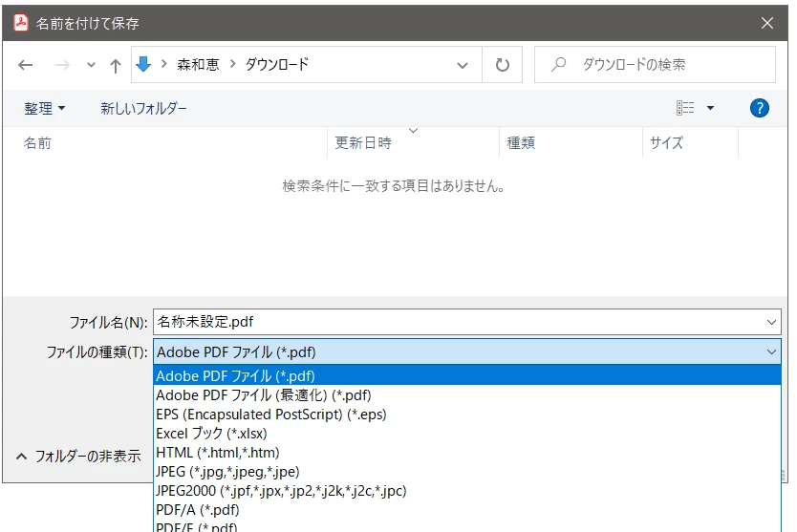Expand chevron after blue download icon
The image size is (797, 532).
click(164, 64)
